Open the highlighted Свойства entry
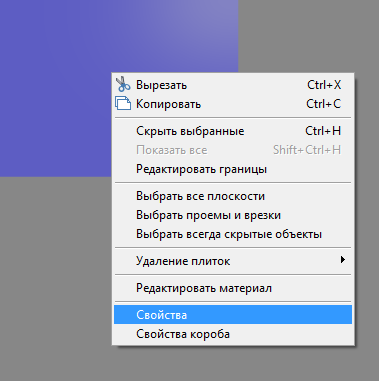Image resolution: width=379 pixels, height=381 pixels. point(233,315)
